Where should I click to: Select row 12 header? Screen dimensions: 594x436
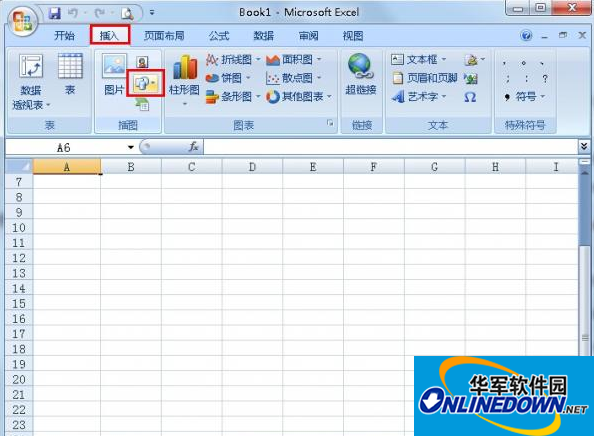coord(19,258)
